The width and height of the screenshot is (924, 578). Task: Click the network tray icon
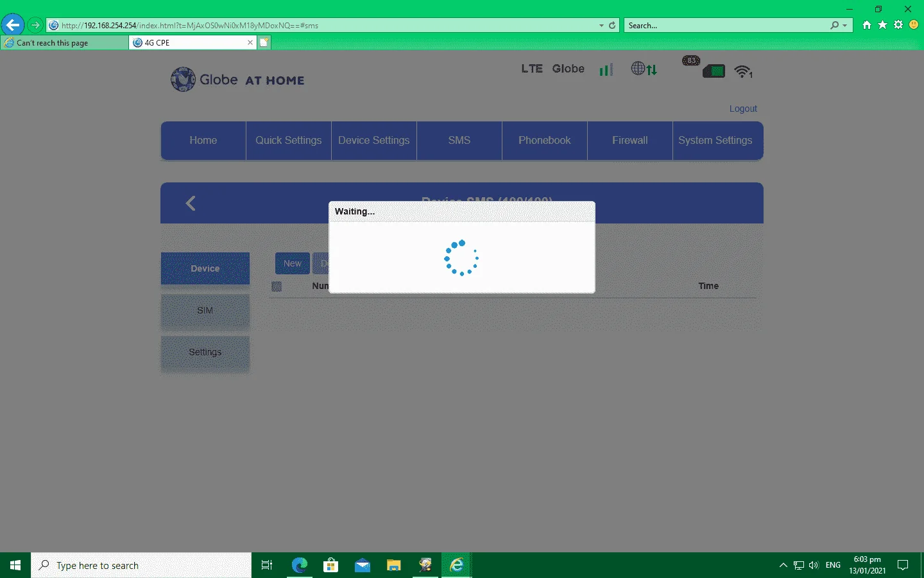799,565
